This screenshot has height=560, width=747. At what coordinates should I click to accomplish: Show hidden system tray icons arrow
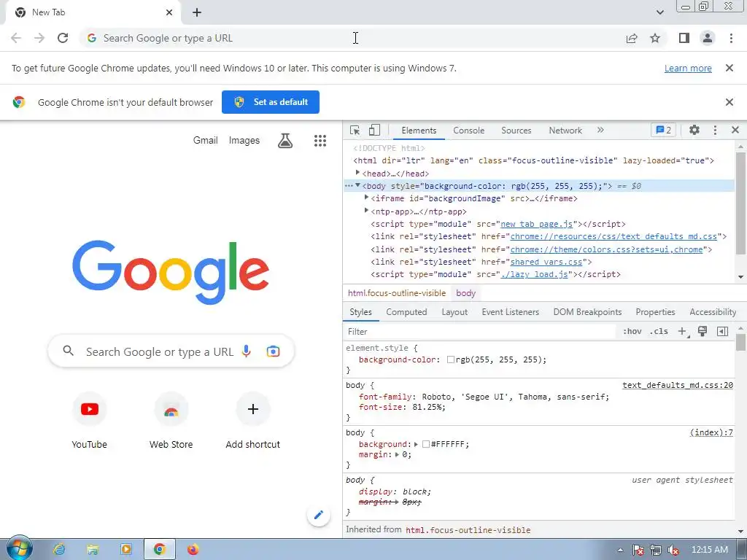point(620,550)
